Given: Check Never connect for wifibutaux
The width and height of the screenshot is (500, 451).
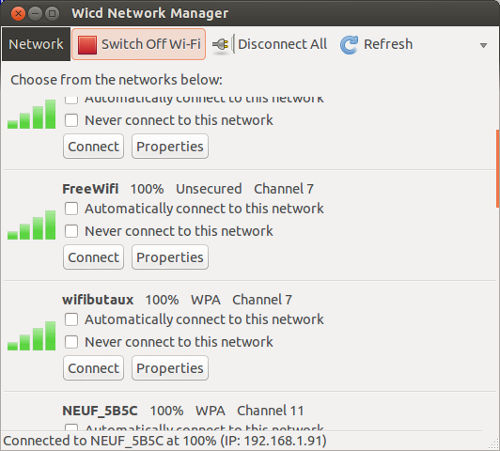Looking at the screenshot, I should [x=71, y=342].
